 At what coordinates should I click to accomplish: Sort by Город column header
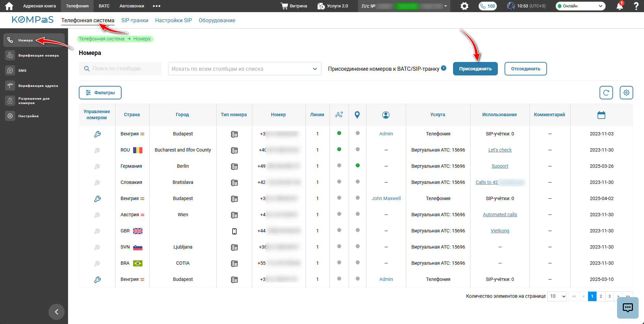coord(182,115)
